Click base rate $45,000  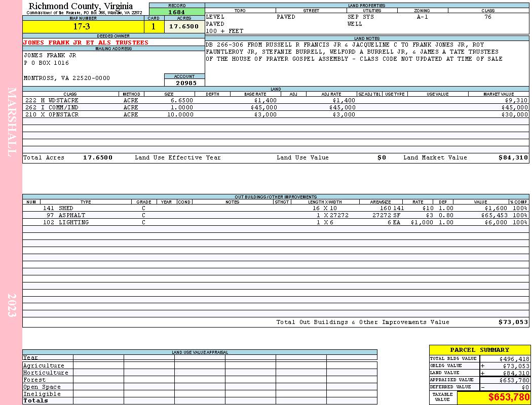(x=264, y=108)
